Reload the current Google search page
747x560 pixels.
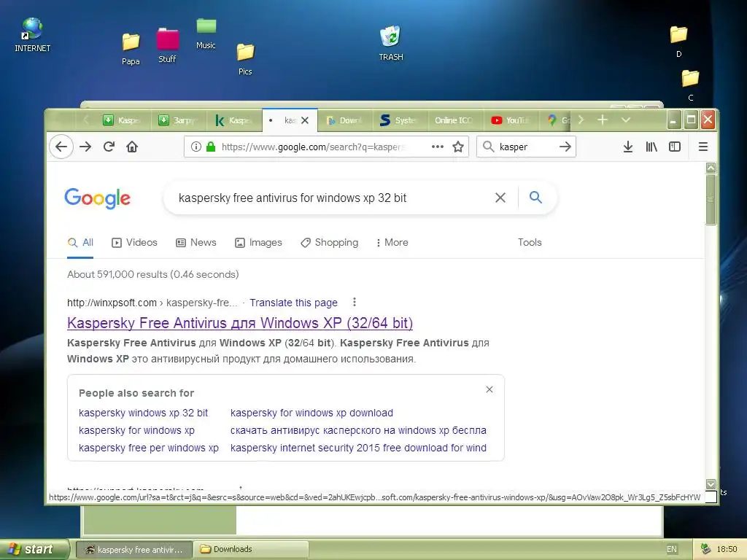[109, 147]
